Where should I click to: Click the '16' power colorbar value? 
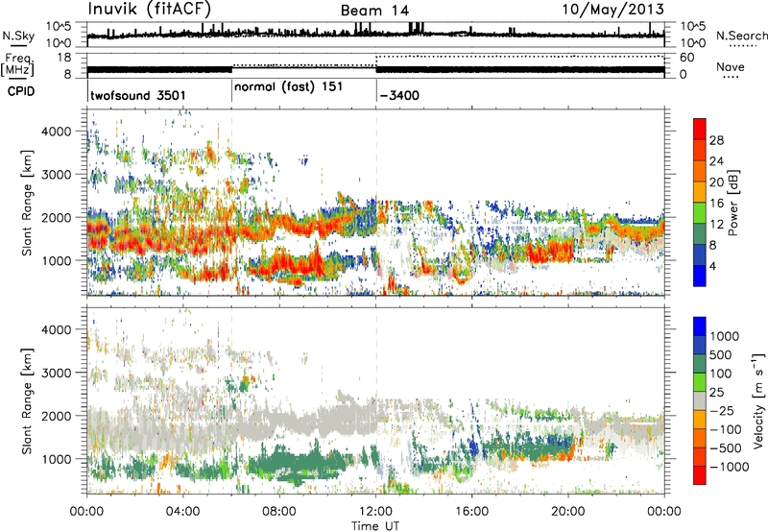coord(716,204)
